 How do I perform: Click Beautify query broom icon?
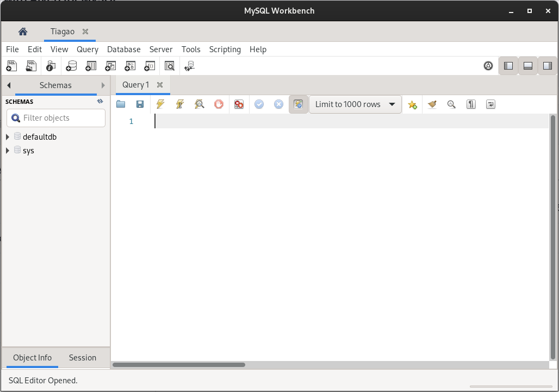point(432,104)
